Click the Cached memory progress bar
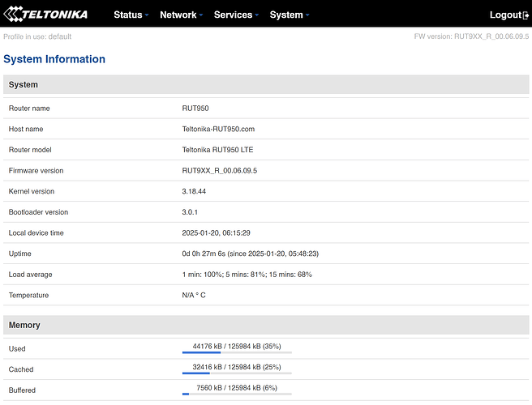 237,373
